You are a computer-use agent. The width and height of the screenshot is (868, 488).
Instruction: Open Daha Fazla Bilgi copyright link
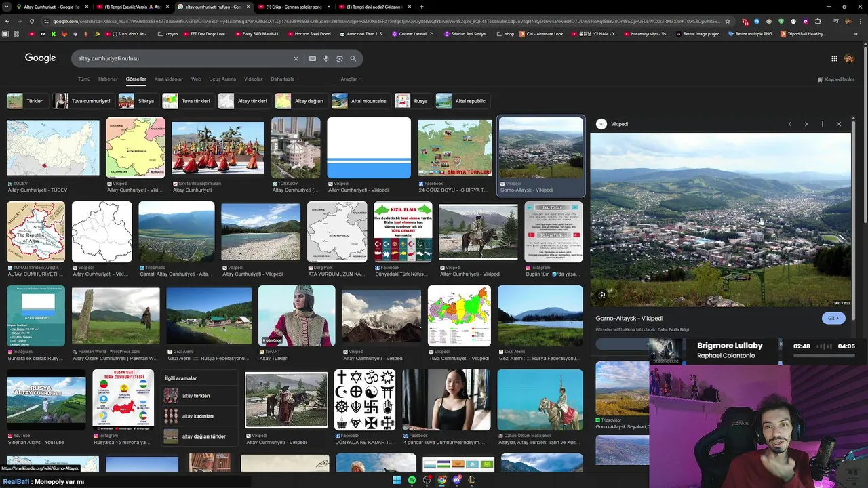tap(673, 330)
